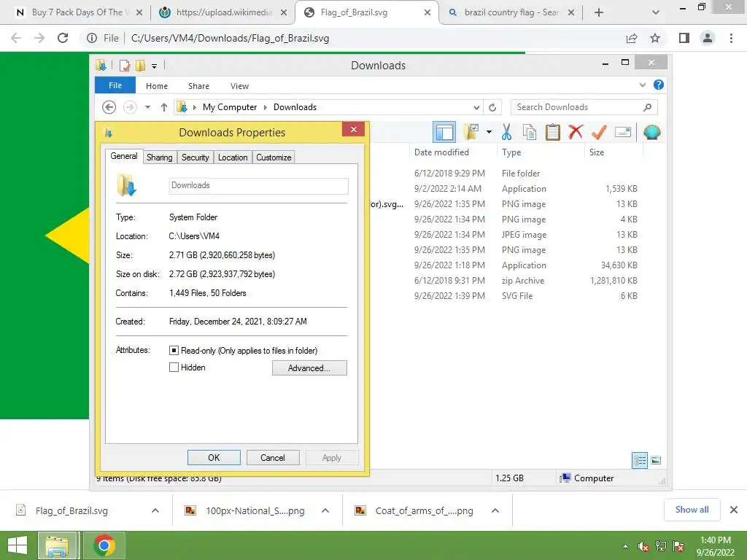
Task: Open address bar history dropdown
Action: (476, 107)
